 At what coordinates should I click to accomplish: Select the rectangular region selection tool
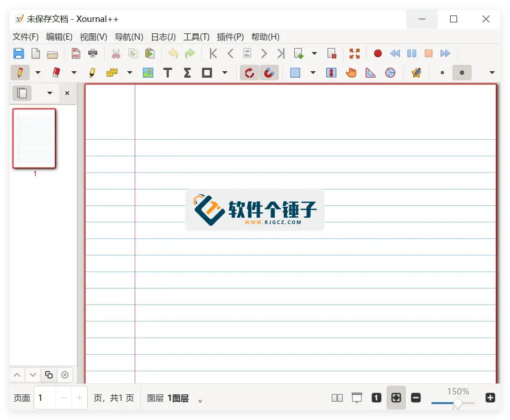point(295,73)
